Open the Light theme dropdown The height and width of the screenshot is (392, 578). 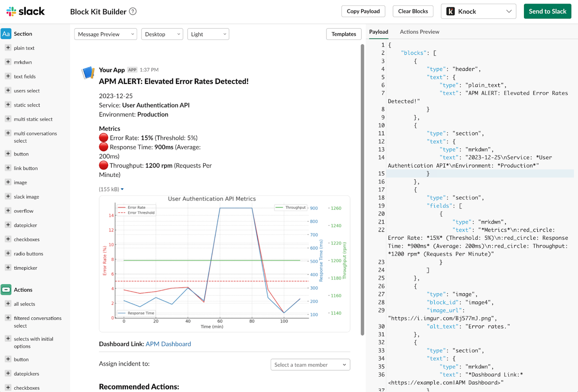coord(208,34)
